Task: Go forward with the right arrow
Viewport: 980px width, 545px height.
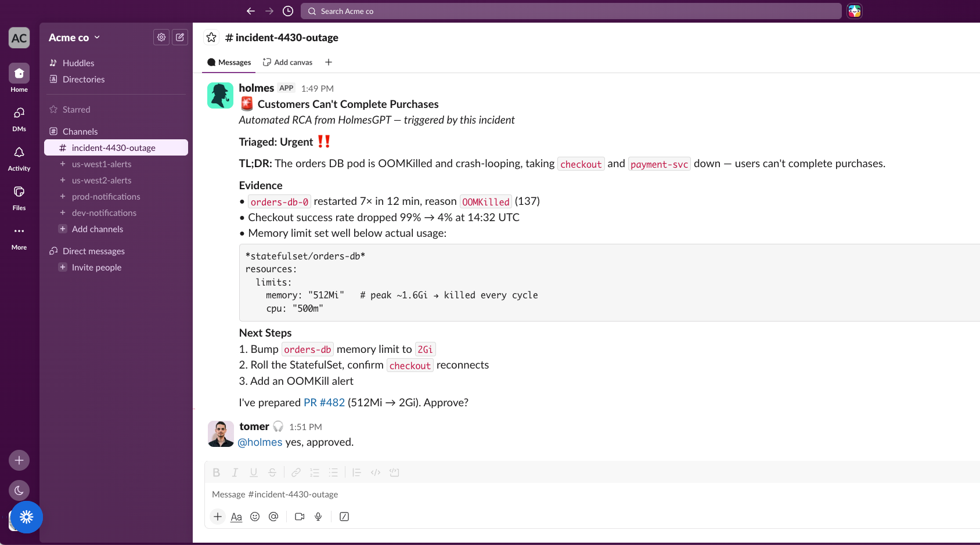Action: [x=269, y=11]
